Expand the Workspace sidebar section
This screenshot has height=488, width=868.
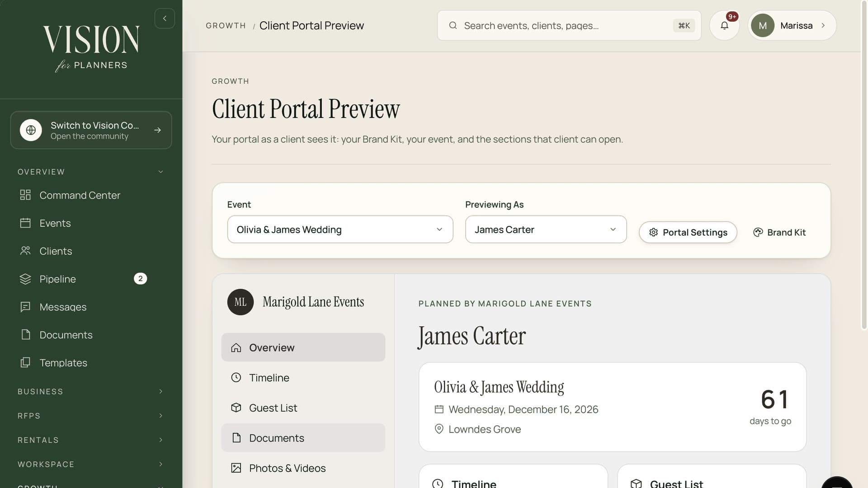[91, 465]
